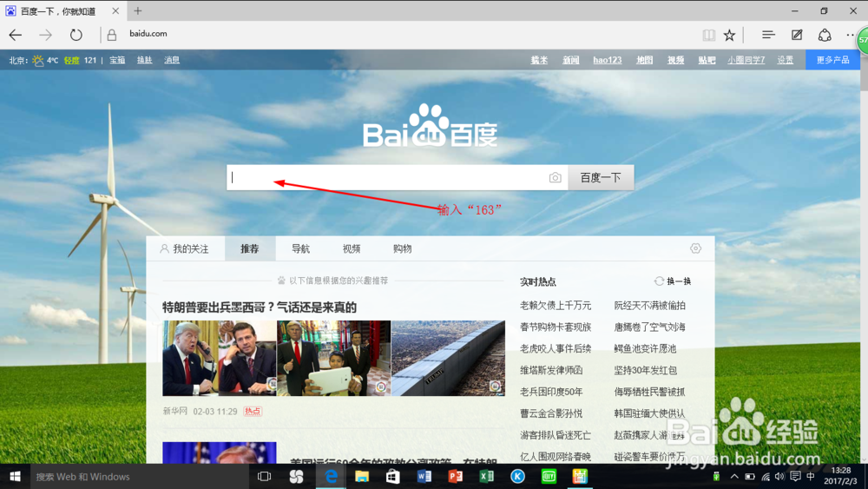Open the Trump phone call news thumbnail
868x489 pixels.
pos(220,358)
